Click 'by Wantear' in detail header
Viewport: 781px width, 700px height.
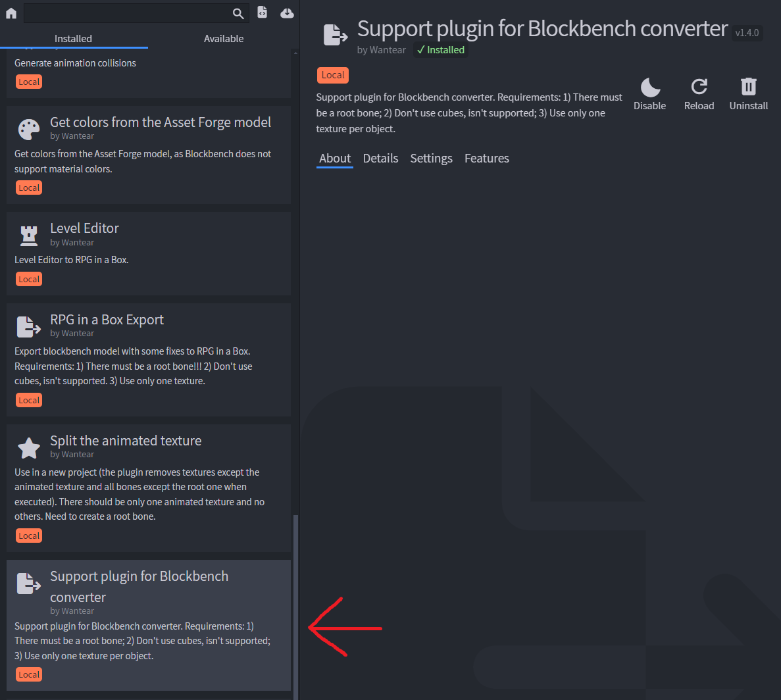382,50
